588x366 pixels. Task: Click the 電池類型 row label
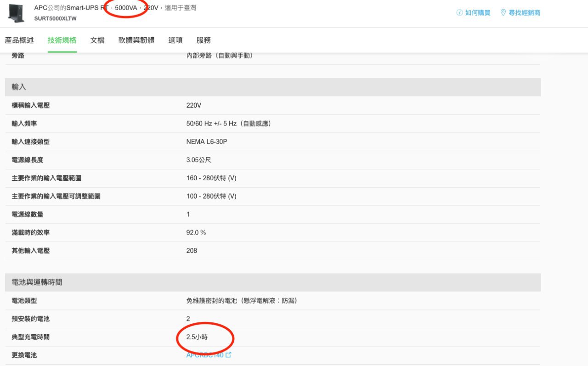[x=24, y=301]
